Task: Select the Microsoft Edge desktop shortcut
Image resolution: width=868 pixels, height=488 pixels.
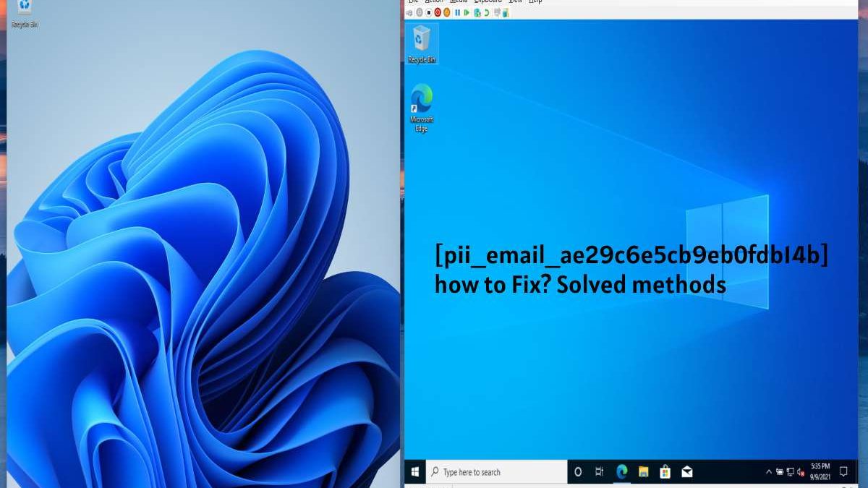Action: click(422, 108)
